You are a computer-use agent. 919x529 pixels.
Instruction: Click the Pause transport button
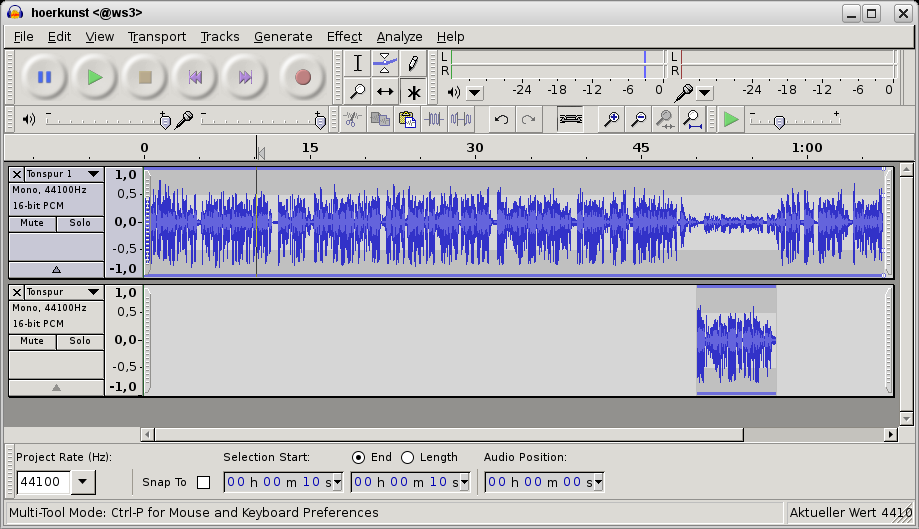[x=45, y=77]
